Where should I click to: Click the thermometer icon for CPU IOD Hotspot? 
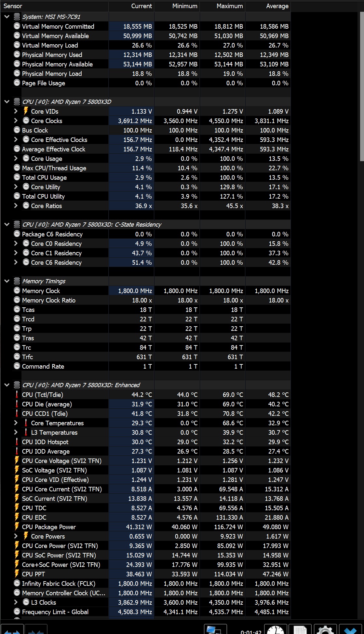[17, 442]
